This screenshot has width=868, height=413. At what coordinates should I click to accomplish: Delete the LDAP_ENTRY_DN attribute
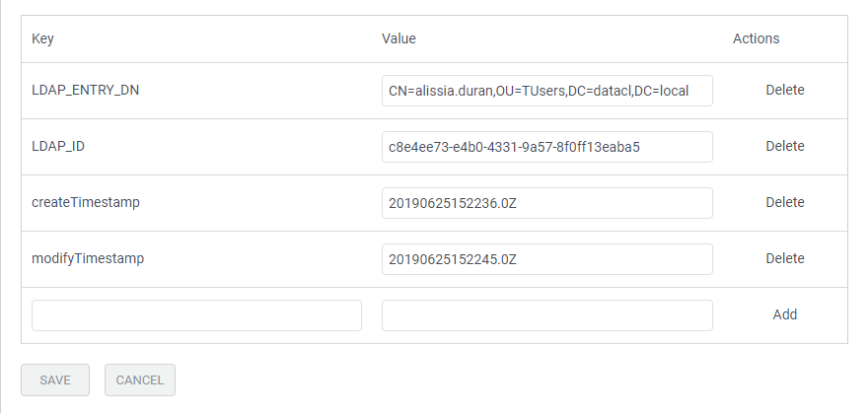coord(785,90)
